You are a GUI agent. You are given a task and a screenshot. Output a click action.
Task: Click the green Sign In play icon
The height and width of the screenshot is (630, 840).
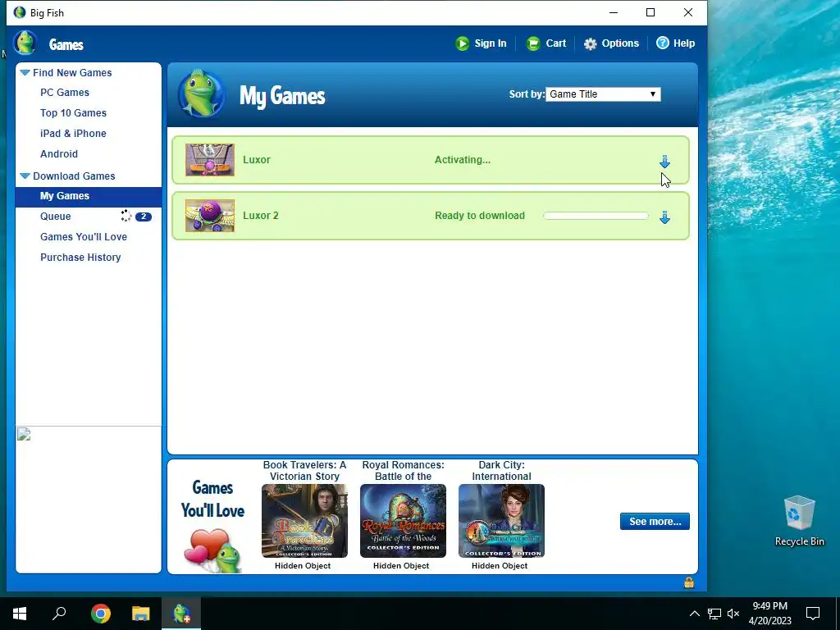(462, 43)
